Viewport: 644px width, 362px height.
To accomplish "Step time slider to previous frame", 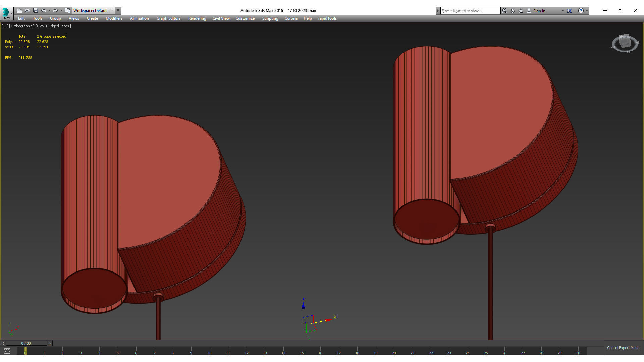I will click(x=3, y=343).
